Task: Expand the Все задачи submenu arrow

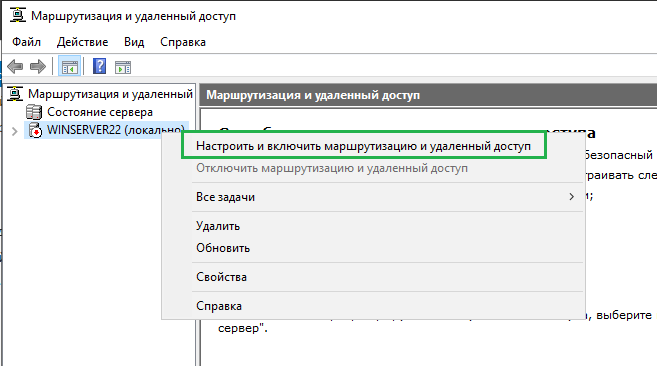Action: (x=572, y=197)
